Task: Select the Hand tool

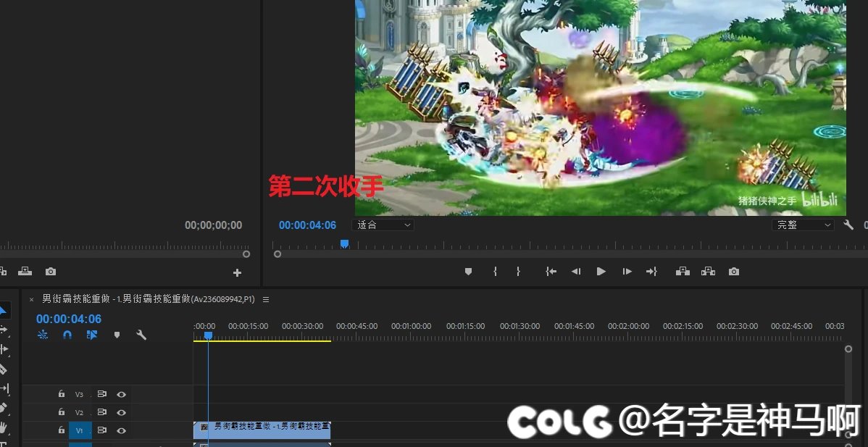Action: pyautogui.click(x=3, y=427)
